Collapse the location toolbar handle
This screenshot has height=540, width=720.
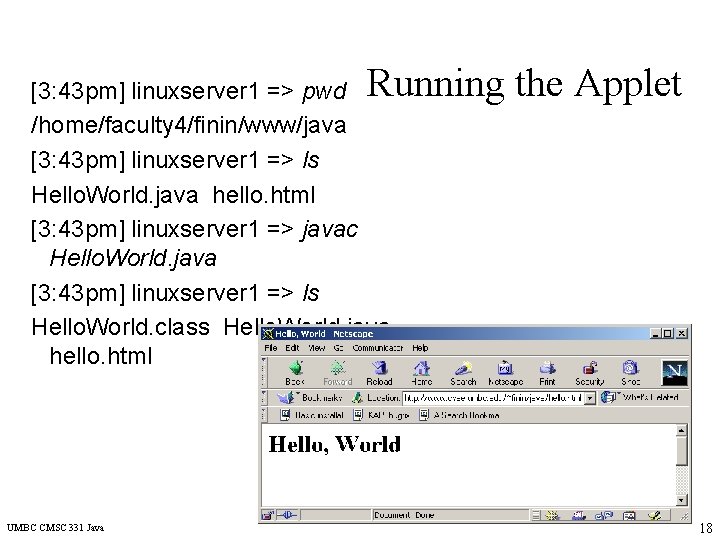(x=264, y=398)
